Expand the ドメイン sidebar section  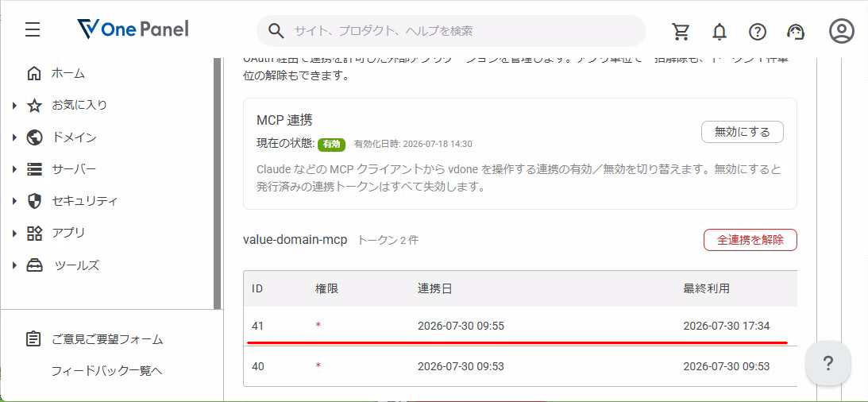pos(14,137)
